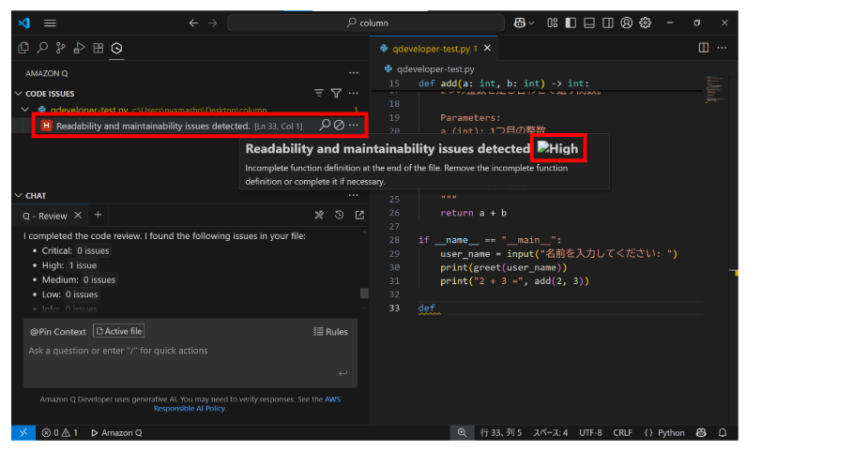Open Code Issues more actions menu
The width and height of the screenshot is (868, 451).
(354, 93)
